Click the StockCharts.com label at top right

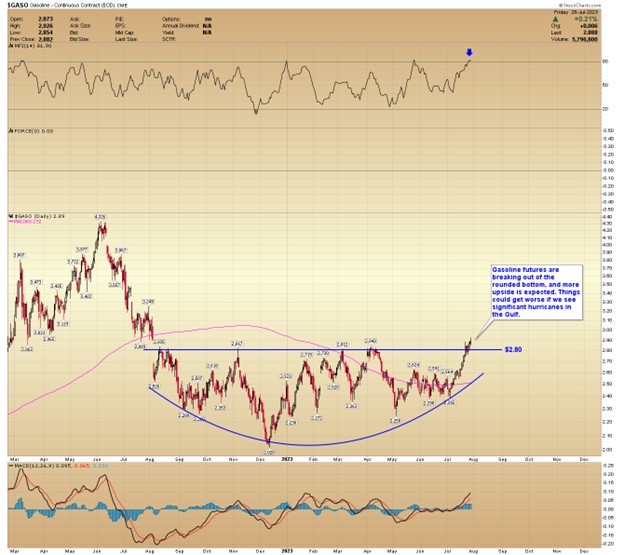(579, 5)
